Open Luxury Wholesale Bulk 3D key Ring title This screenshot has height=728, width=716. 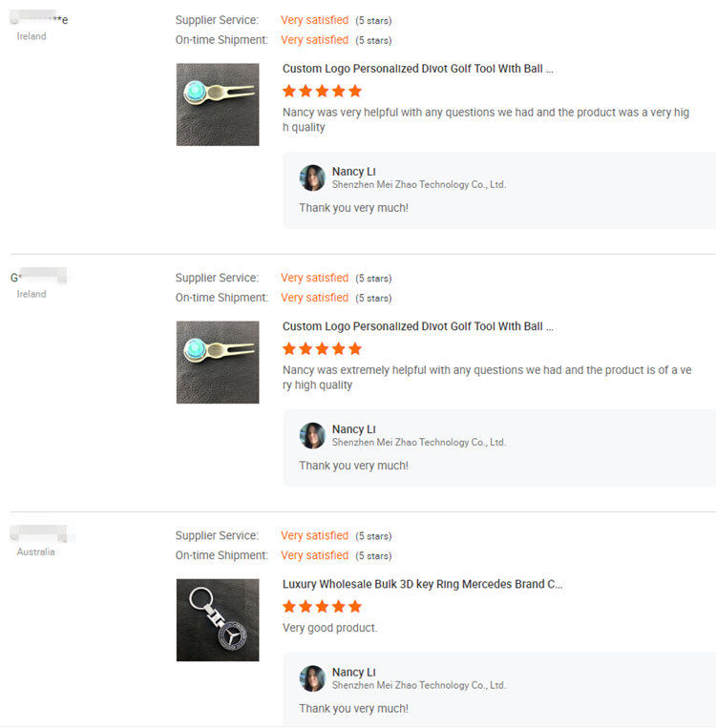pyautogui.click(x=422, y=584)
